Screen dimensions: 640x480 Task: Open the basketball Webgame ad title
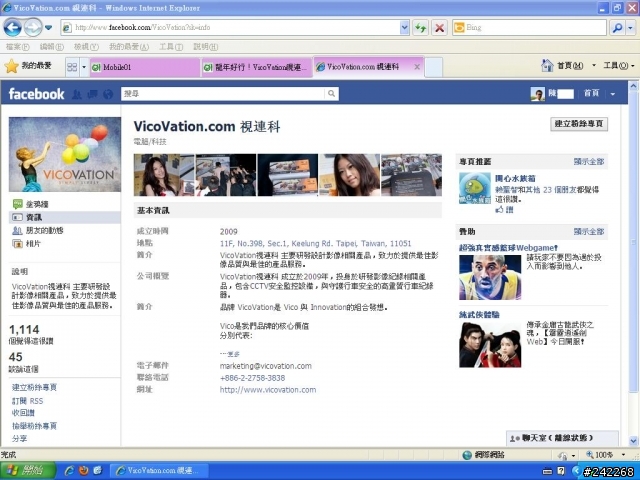pyautogui.click(x=508, y=248)
